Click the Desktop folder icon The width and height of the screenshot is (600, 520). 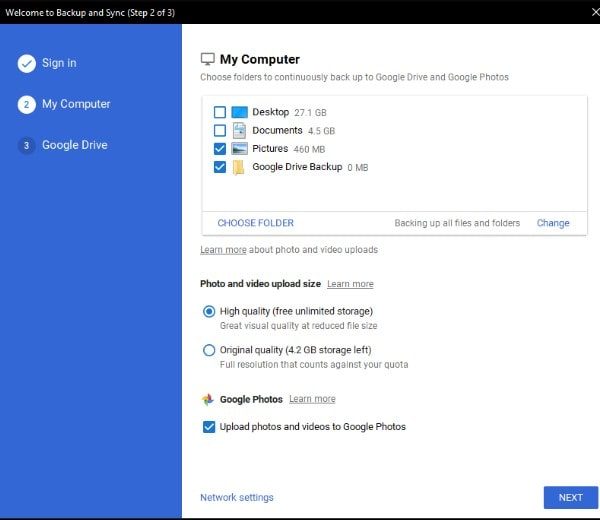click(x=240, y=112)
